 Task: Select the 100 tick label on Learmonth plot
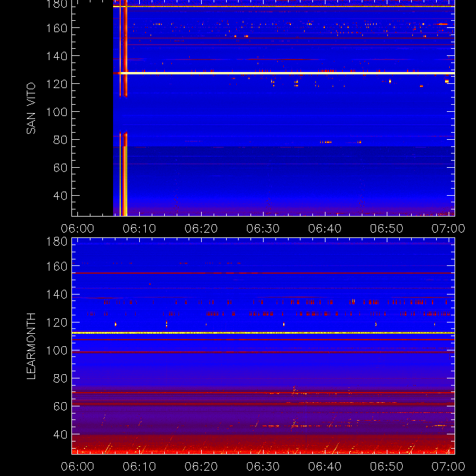(57, 350)
